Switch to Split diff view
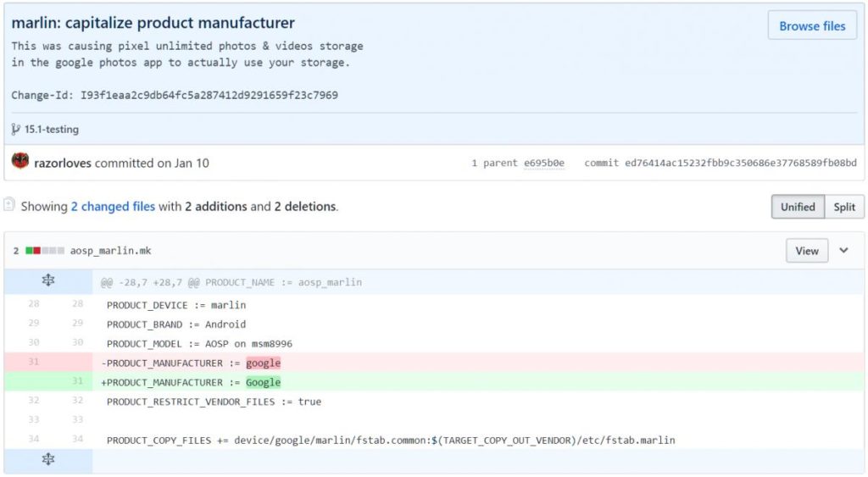The image size is (868, 477). (x=843, y=207)
